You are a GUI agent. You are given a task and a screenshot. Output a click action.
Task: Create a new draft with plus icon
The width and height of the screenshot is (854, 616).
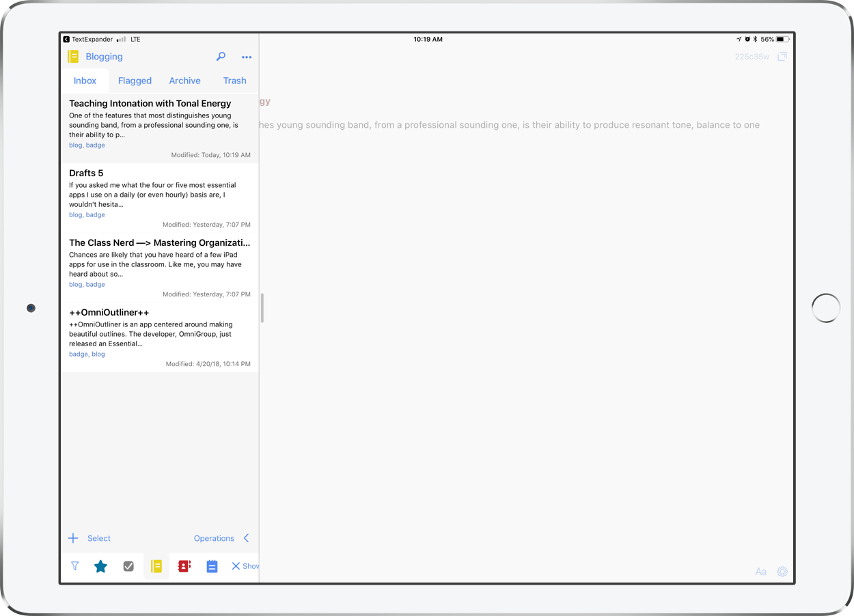73,538
